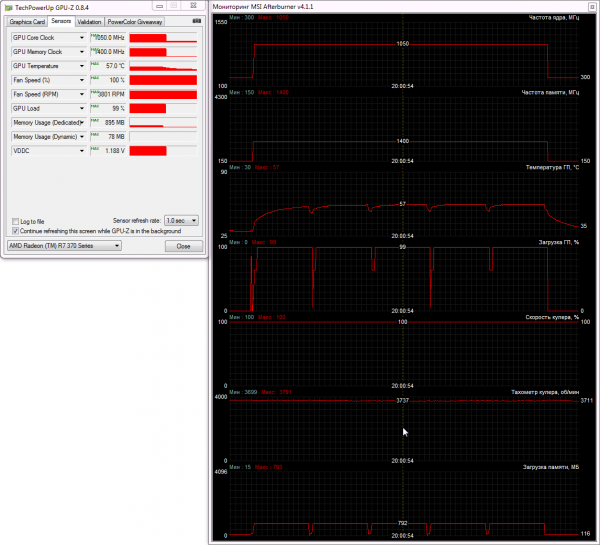This screenshot has width=600, height=545.
Task: Click the MAX indicator beside GPU Temperature
Action: point(95,64)
